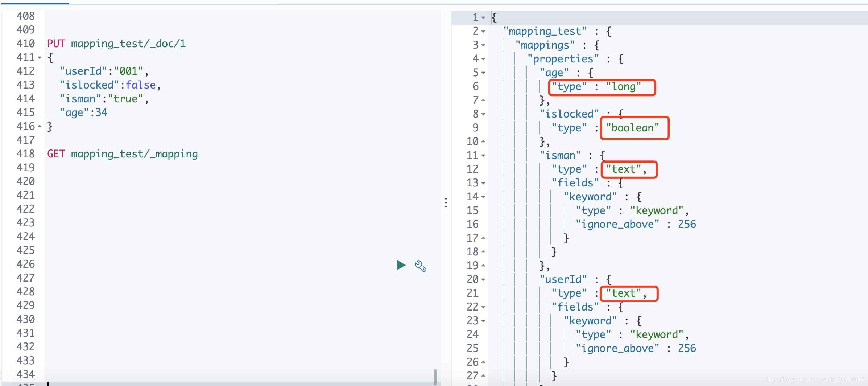Image resolution: width=868 pixels, height=386 pixels.
Task: Click the "keyword" type value on line 15
Action: point(657,210)
